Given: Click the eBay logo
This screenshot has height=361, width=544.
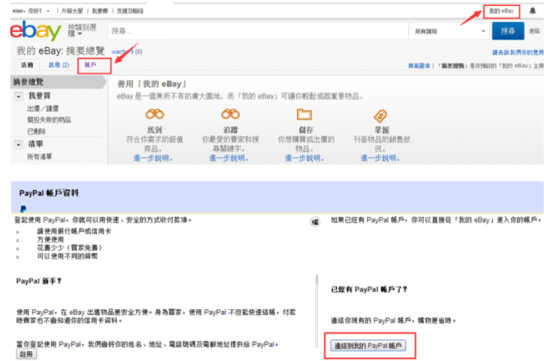Looking at the screenshot, I should coord(35,31).
